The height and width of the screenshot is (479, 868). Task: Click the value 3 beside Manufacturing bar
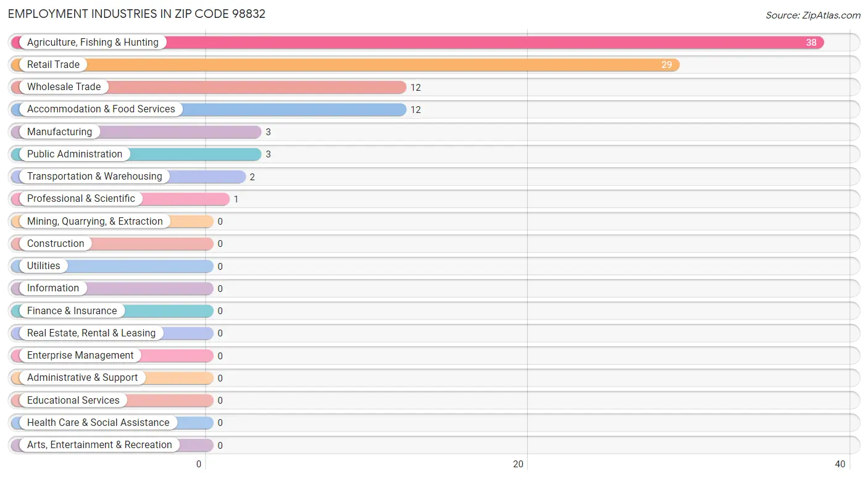[269, 132]
